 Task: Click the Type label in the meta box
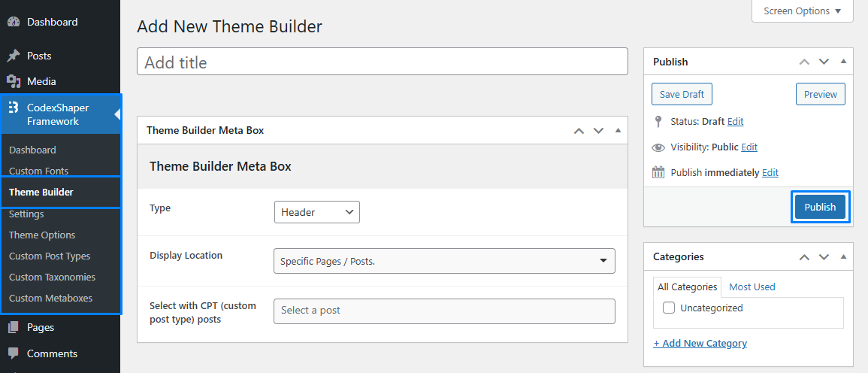click(x=160, y=208)
